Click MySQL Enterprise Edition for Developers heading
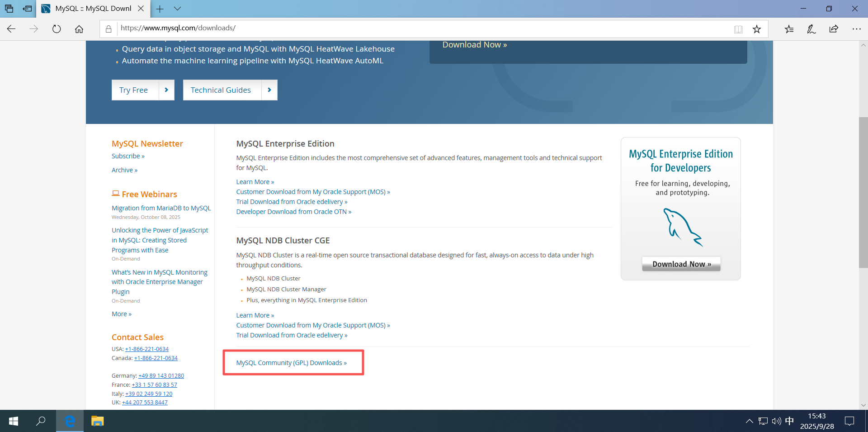This screenshot has height=432, width=868. coord(681,161)
